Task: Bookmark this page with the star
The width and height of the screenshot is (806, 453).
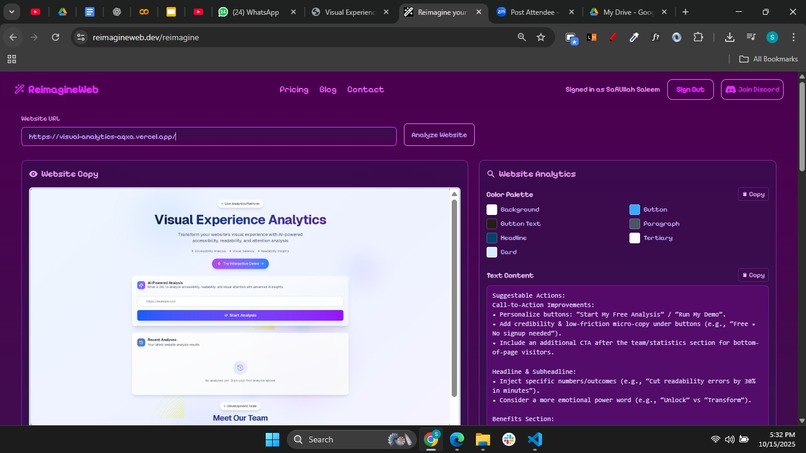Action: (x=541, y=37)
